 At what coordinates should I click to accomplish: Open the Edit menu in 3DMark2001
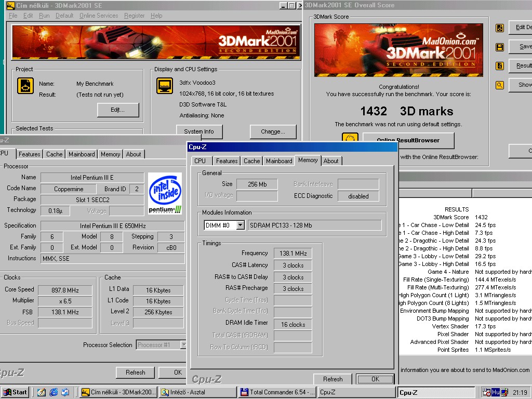pyautogui.click(x=28, y=16)
